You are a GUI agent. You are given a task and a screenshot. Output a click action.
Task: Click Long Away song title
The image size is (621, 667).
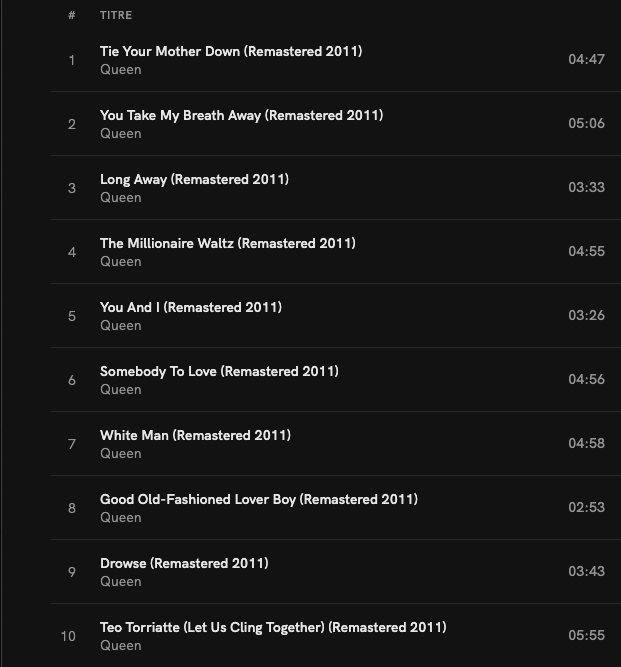[x=194, y=179]
